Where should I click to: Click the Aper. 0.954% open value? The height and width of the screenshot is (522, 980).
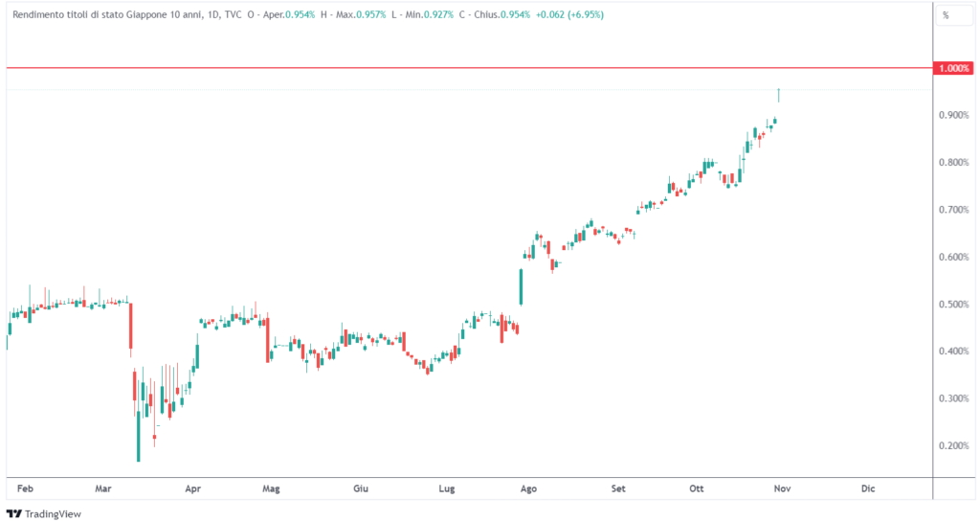[294, 15]
